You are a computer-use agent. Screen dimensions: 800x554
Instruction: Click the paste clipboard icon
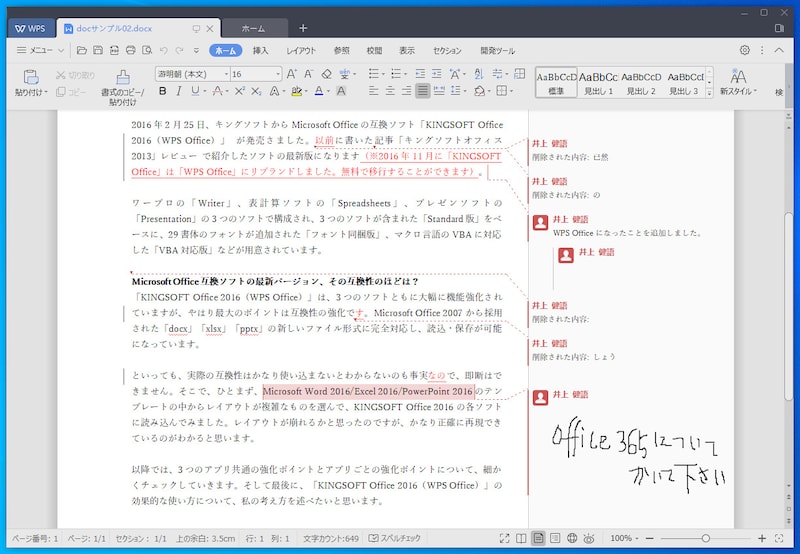(29, 77)
